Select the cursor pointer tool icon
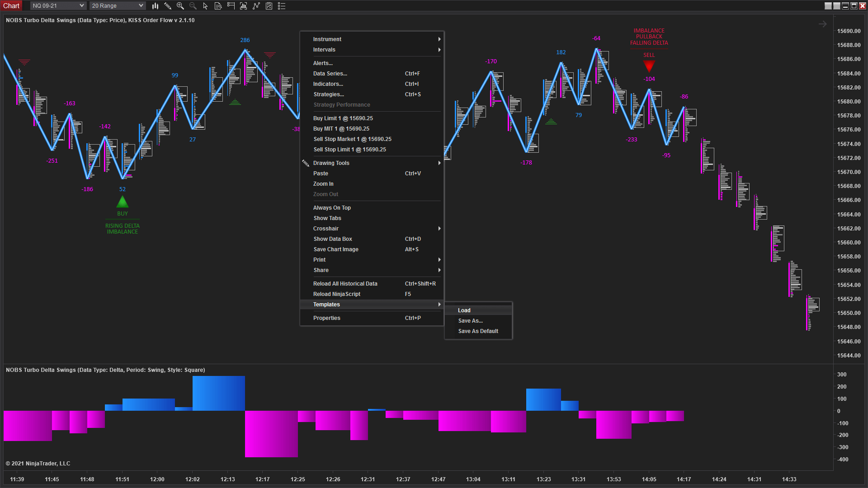868x488 pixels. tap(205, 6)
